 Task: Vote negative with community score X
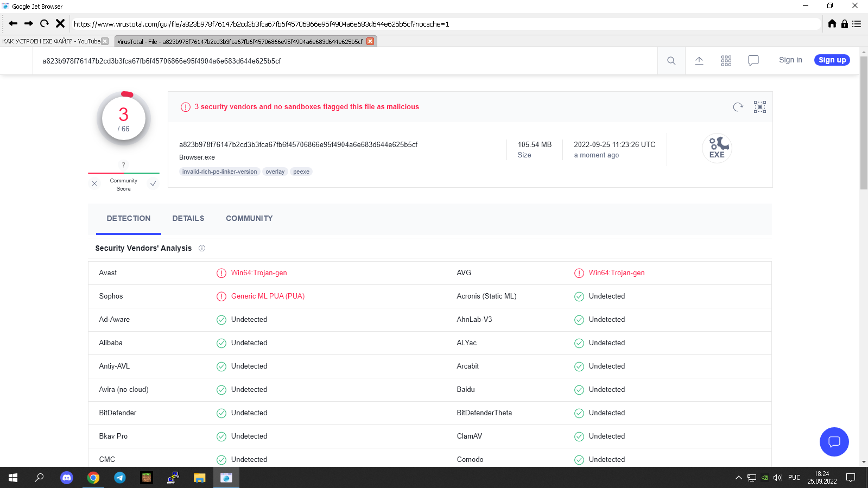coord(94,183)
